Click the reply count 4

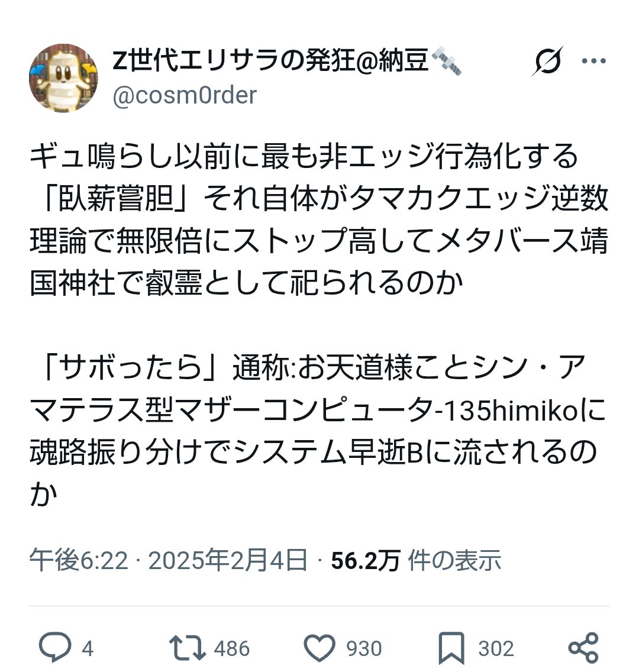88,648
